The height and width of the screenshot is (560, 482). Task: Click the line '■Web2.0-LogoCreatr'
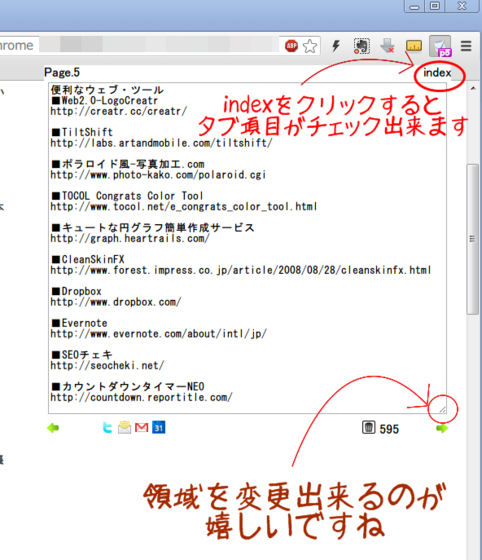click(x=104, y=101)
